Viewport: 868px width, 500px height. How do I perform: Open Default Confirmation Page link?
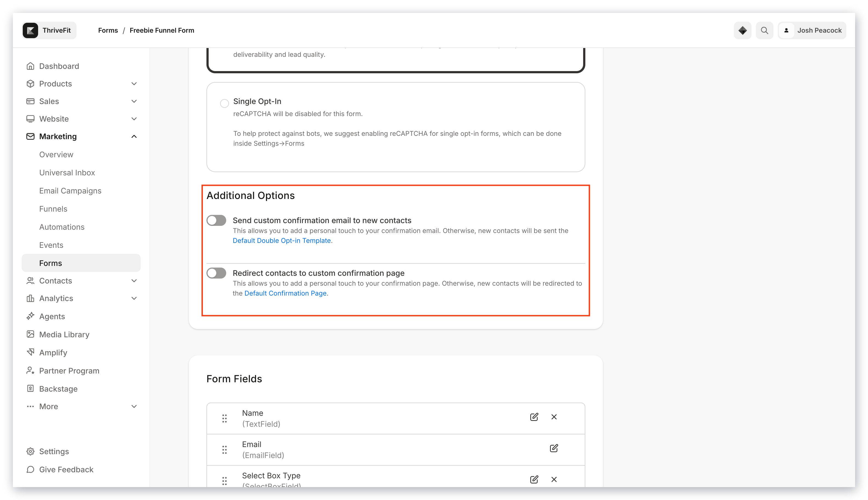click(x=285, y=293)
